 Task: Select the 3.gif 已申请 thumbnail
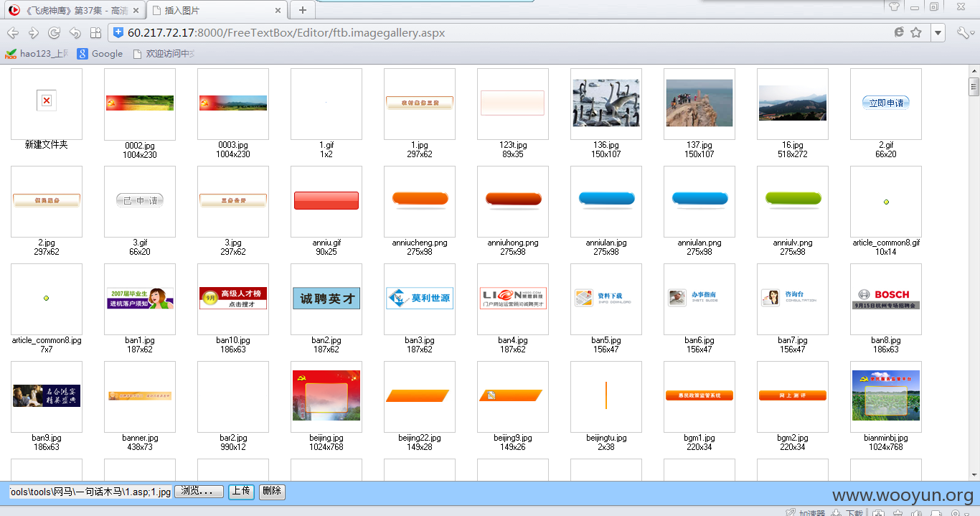coord(140,201)
